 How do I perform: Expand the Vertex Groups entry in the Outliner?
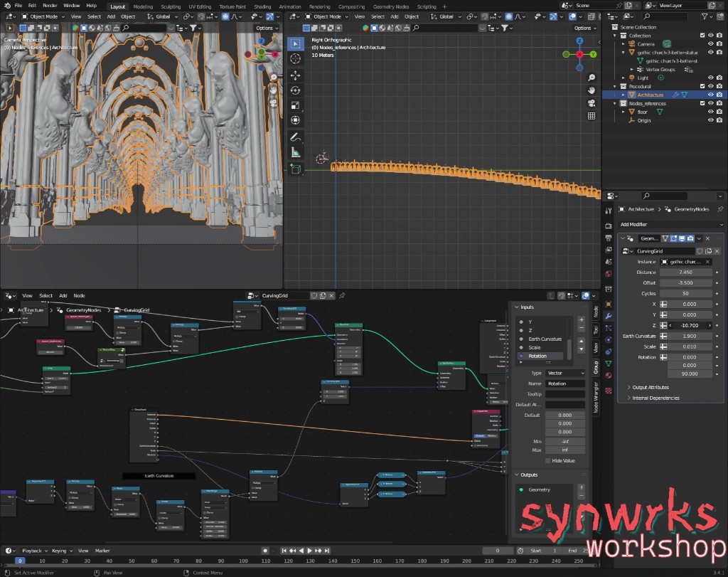coord(632,69)
